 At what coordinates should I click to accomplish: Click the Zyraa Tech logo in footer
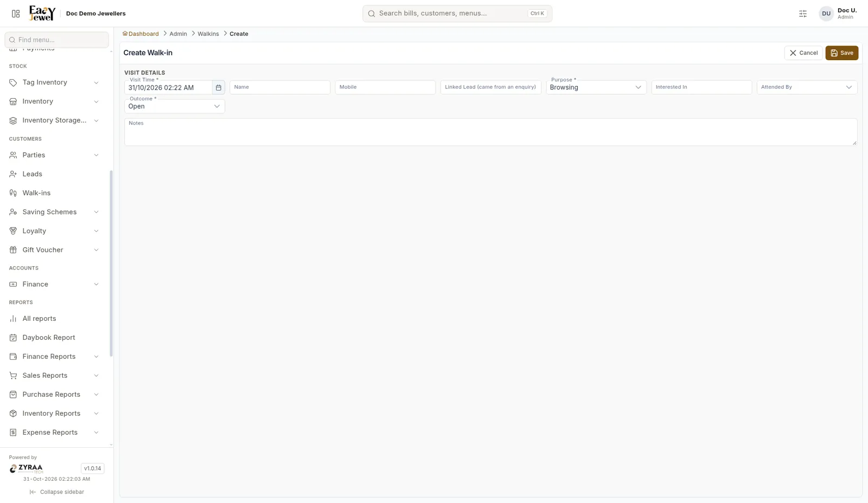[26, 468]
